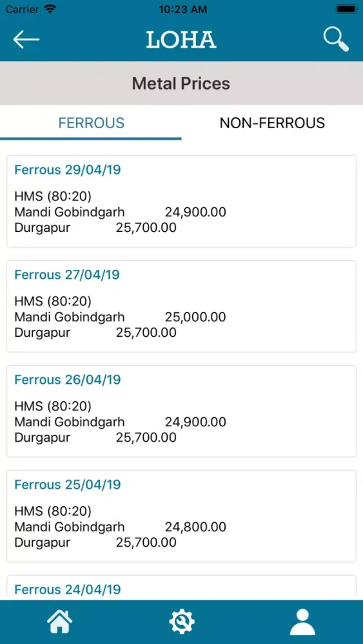
Task: Open Ferrous 25/04/19 price card
Action: [181, 516]
